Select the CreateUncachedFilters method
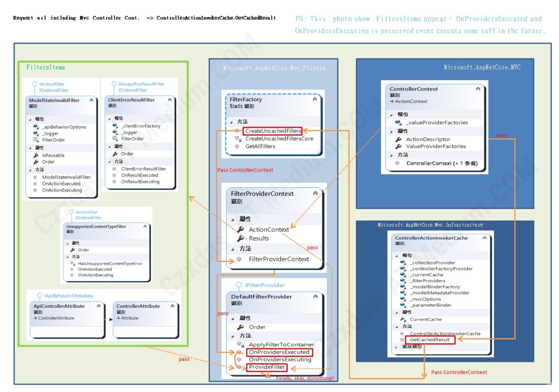The image size is (559, 392). 273,131
